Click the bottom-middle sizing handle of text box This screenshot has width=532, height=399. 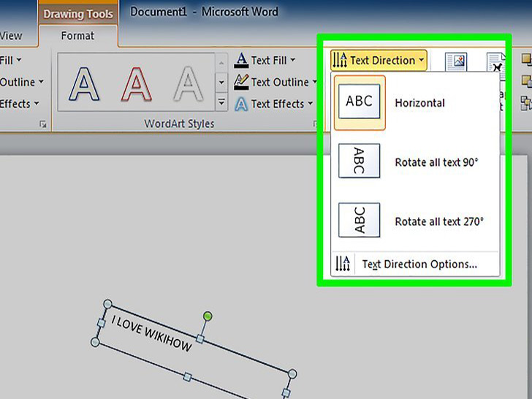click(x=187, y=377)
